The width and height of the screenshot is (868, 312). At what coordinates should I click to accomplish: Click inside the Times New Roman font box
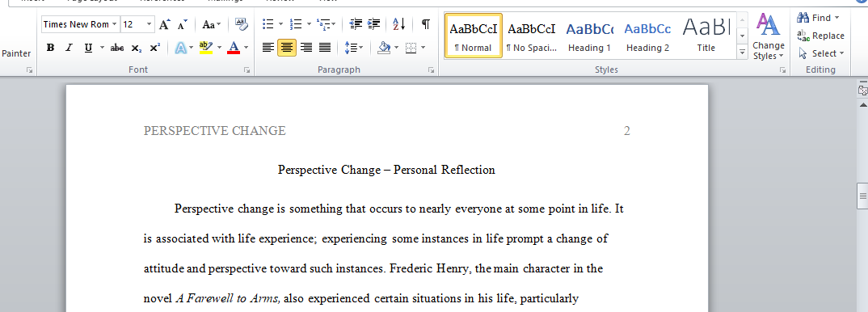pyautogui.click(x=76, y=24)
